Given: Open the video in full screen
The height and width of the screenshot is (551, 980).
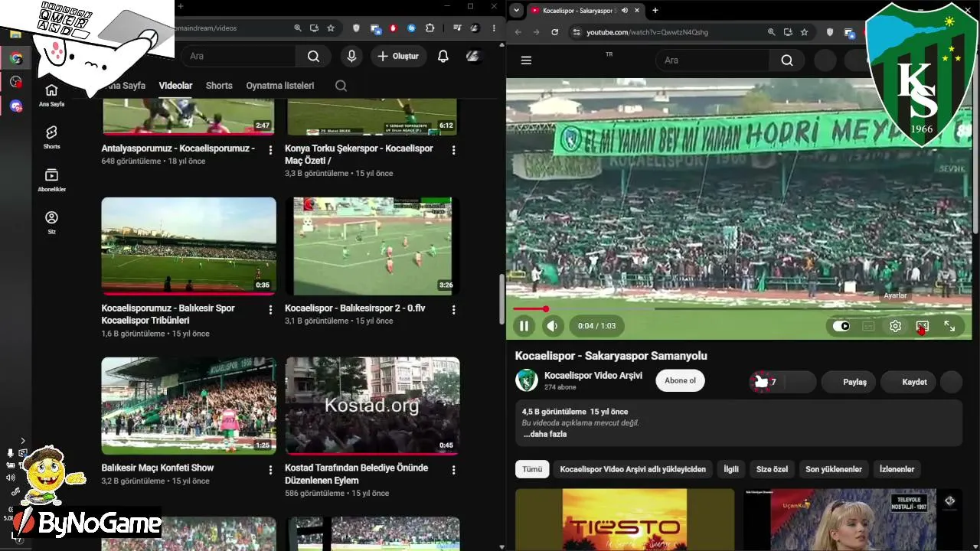Looking at the screenshot, I should pos(949,326).
